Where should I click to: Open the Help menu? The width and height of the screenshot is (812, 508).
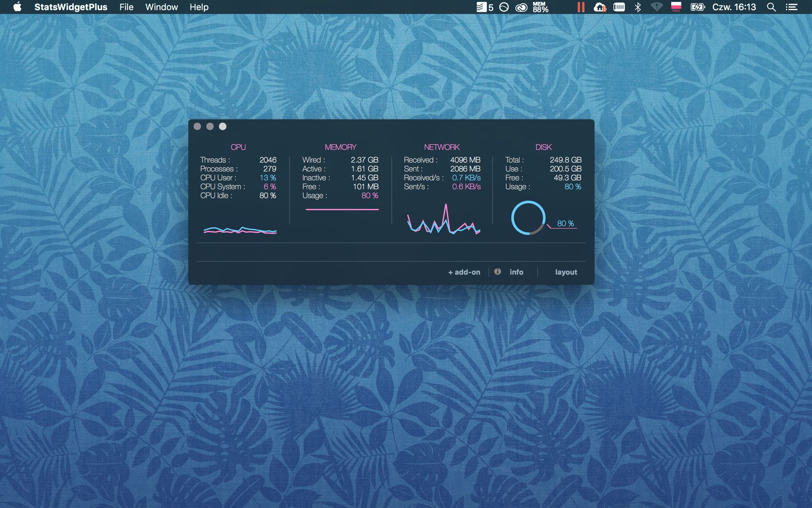coord(199,7)
